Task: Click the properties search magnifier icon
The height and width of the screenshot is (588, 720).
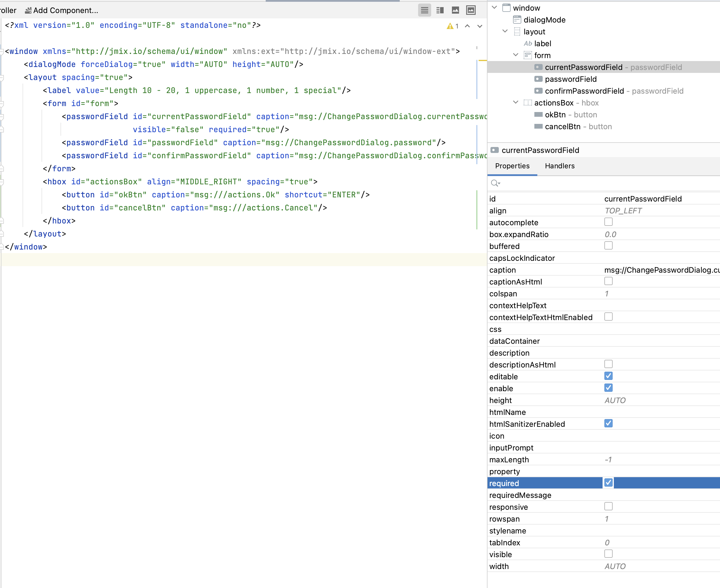Action: 495,183
